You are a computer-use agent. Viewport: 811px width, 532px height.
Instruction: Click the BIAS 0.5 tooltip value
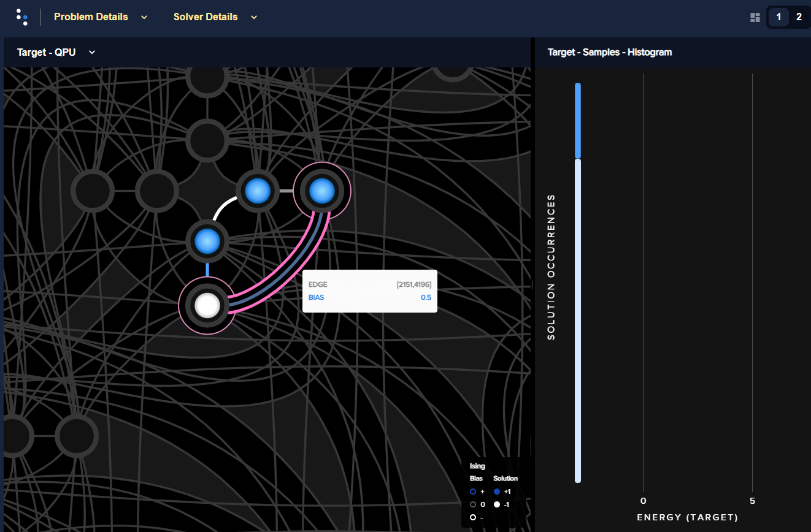426,297
